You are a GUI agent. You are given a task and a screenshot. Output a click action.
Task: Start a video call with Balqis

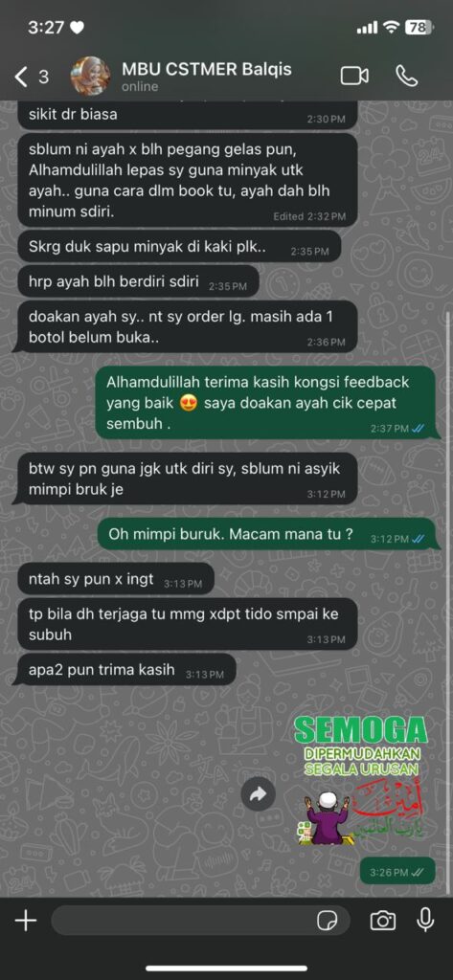[354, 77]
